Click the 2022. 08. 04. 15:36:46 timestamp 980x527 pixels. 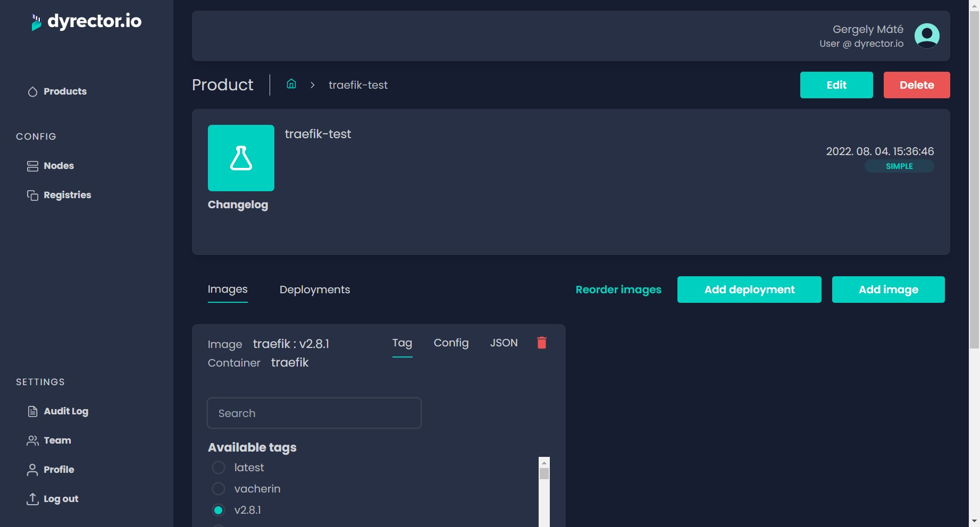pos(880,151)
